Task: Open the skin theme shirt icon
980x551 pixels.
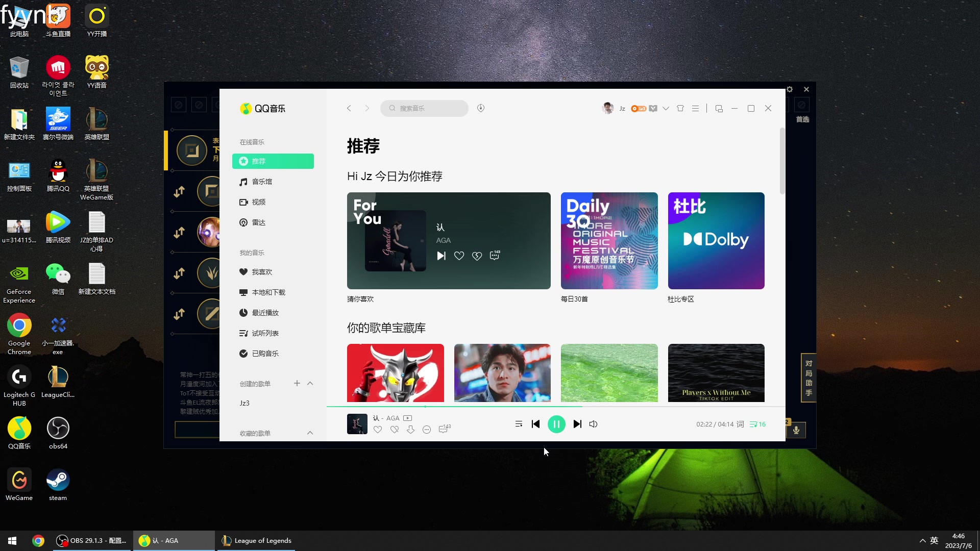Action: coord(680,108)
